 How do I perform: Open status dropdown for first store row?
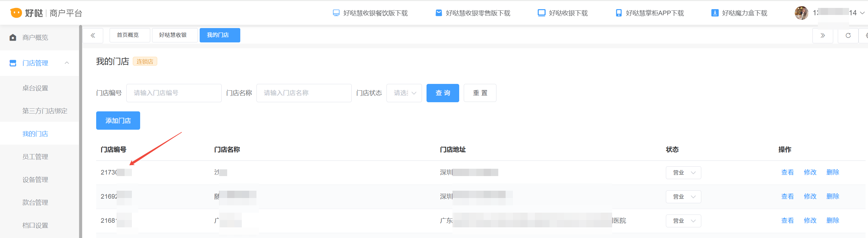point(683,173)
